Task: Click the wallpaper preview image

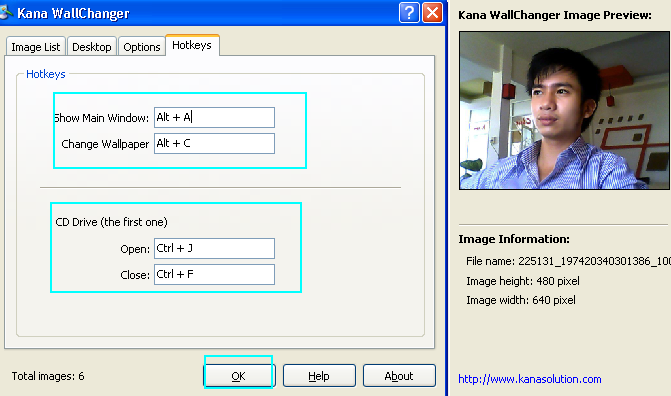Action: [564, 110]
